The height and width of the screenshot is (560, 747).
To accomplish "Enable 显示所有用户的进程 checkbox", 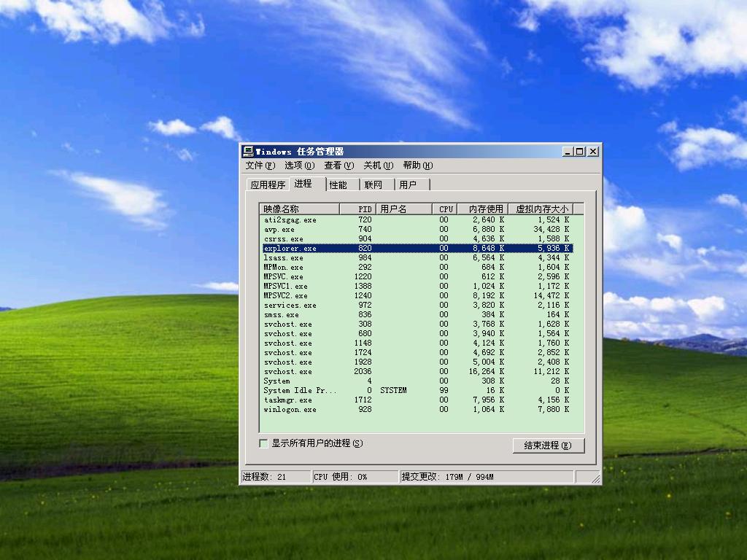I will [263, 443].
